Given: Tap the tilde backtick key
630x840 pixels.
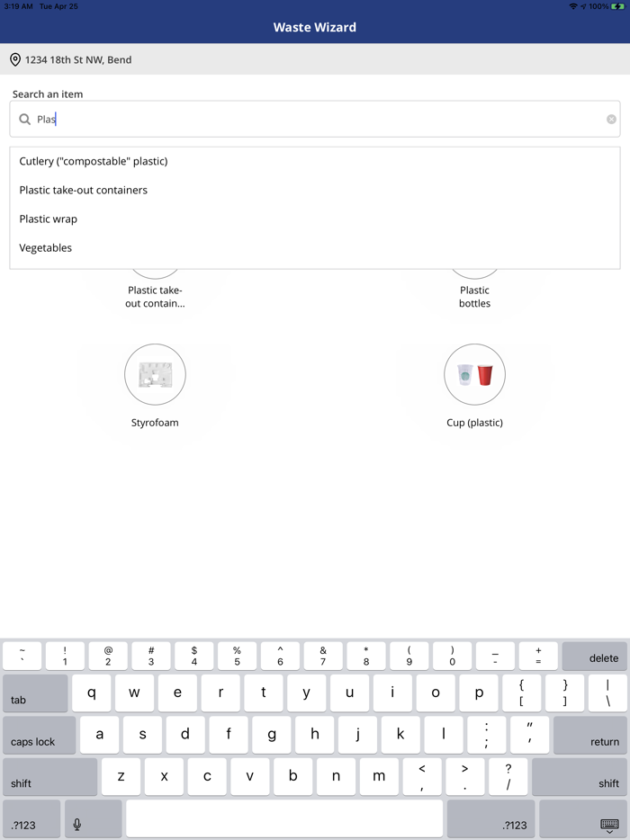Looking at the screenshot, I should tap(22, 657).
